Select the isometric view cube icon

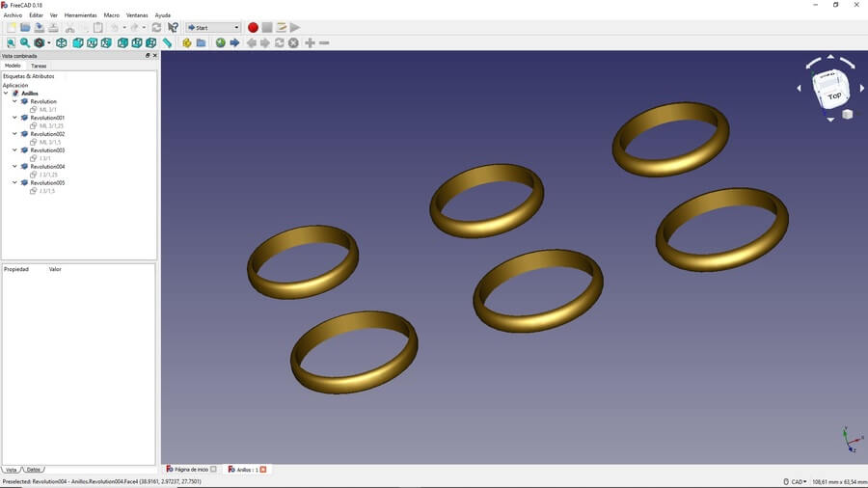click(62, 43)
